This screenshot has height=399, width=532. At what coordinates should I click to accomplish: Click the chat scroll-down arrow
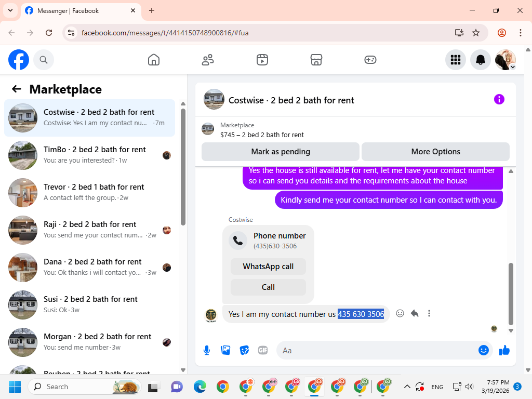[x=511, y=330]
